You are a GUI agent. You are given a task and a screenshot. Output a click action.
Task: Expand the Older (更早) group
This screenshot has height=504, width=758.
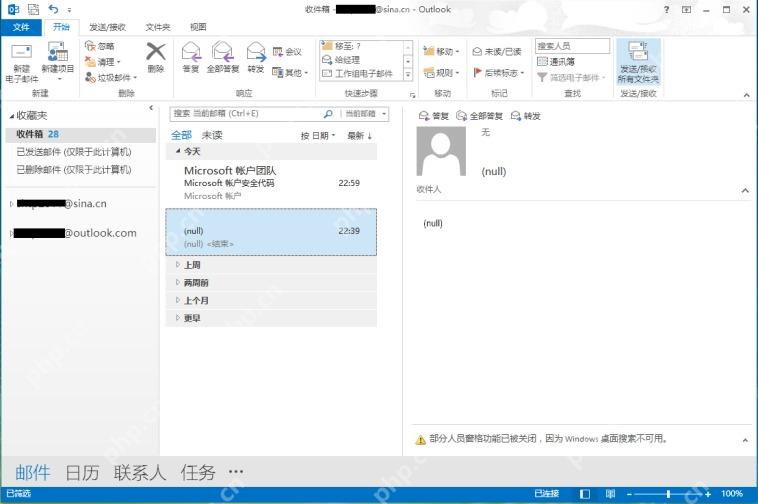(178, 317)
